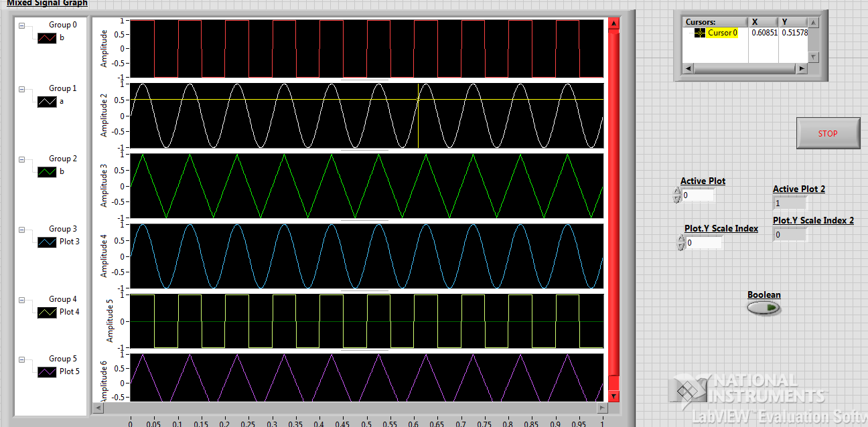Click the Plot.Y Scale Index value field

pyautogui.click(x=705, y=242)
